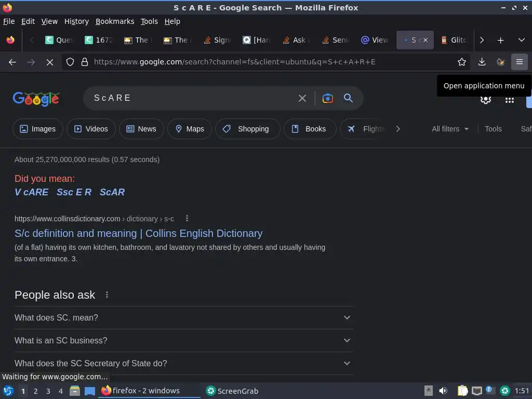Switch to workspace 4
Viewport: 532px width, 399px height.
[x=61, y=391]
